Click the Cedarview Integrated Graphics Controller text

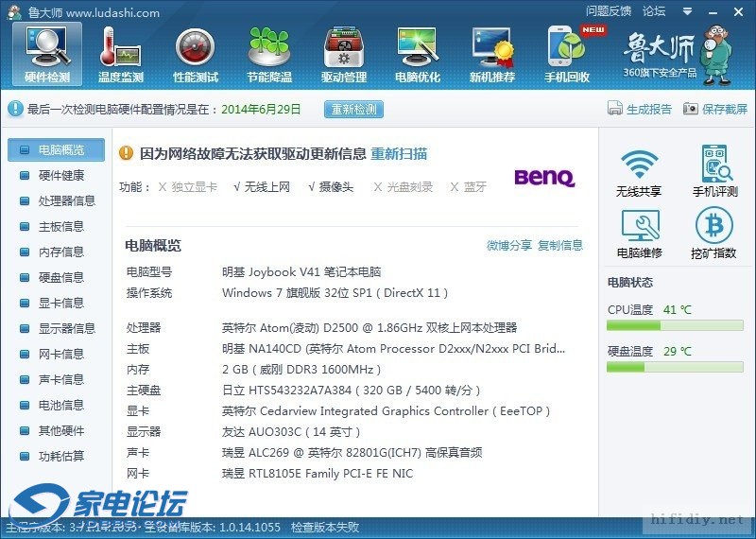click(386, 411)
